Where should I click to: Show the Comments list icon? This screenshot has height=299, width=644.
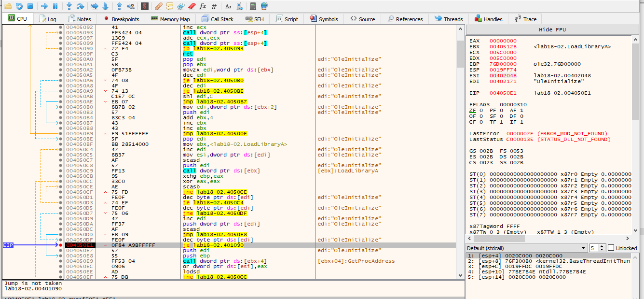coord(170,6)
